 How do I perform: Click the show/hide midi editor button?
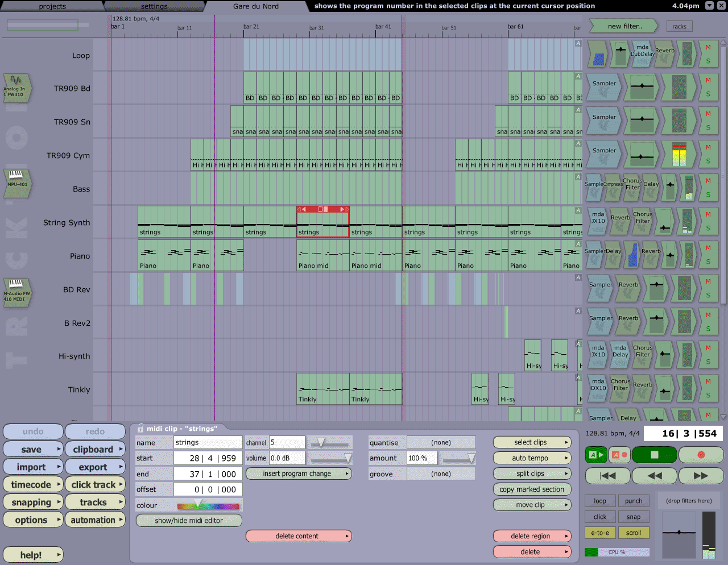pyautogui.click(x=188, y=520)
